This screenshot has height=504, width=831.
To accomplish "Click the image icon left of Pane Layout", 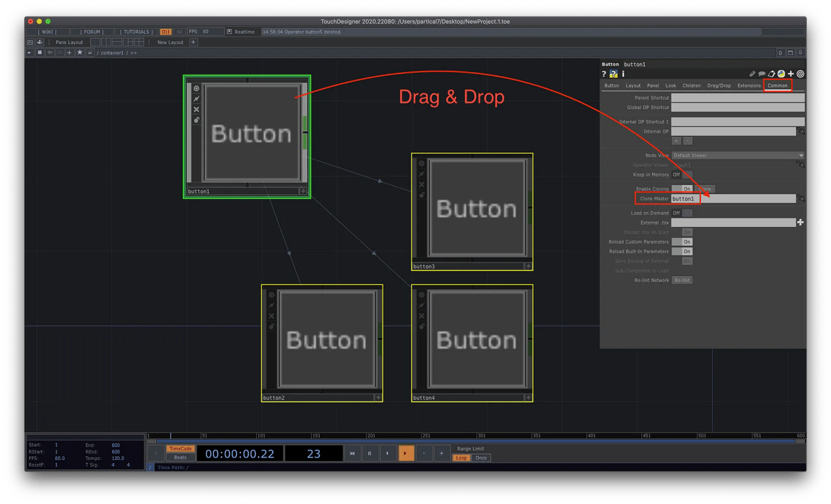I will [30, 43].
